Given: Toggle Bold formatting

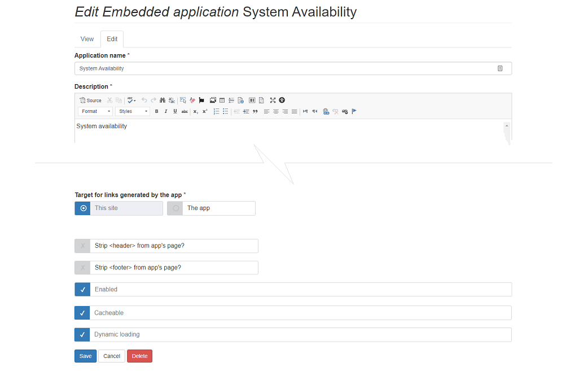Looking at the screenshot, I should [156, 111].
